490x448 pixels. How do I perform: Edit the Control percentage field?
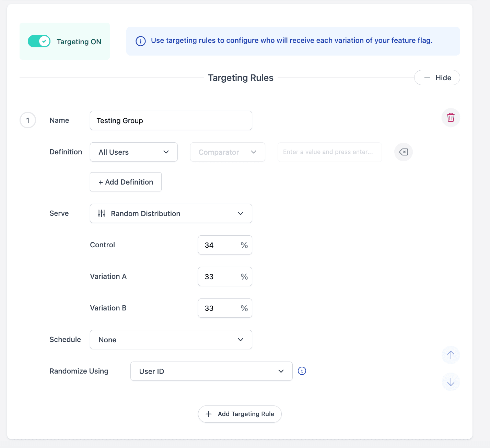[225, 245]
